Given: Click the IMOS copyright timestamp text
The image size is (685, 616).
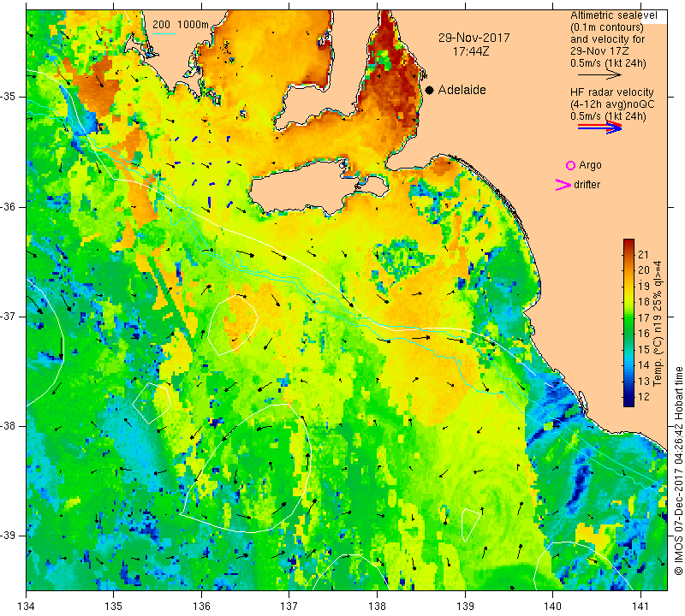Looking at the screenshot, I should pyautogui.click(x=678, y=471).
